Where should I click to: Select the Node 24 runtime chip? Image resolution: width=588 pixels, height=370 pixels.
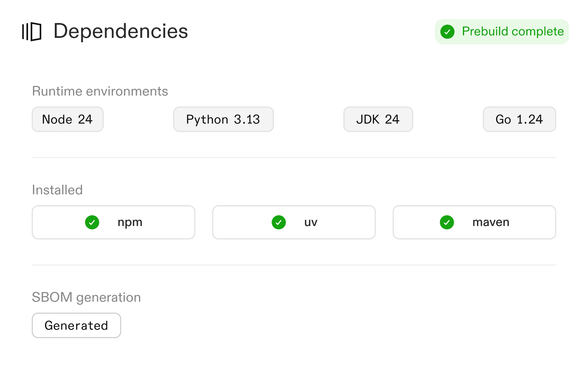click(x=67, y=119)
